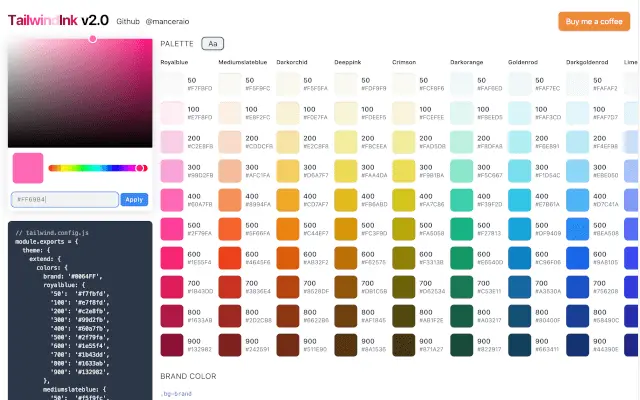Image resolution: width=640 pixels, height=400 pixels.
Task: Select the Deeppink 500 swatch
Action: (x=346, y=229)
